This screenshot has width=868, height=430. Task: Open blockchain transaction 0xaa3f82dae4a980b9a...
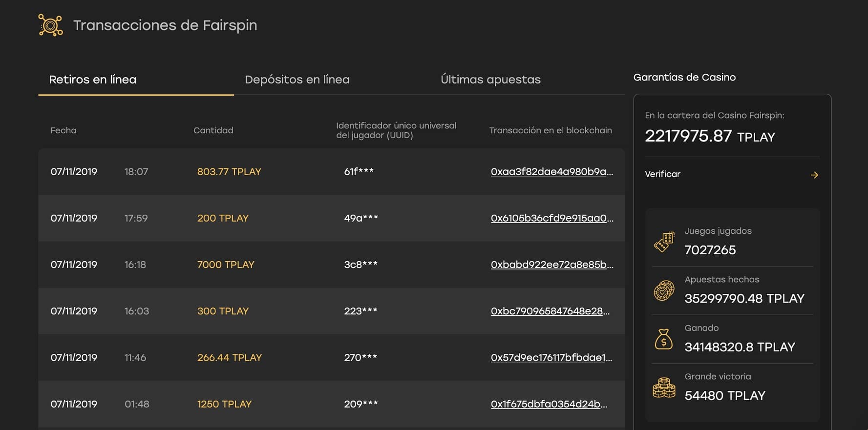pyautogui.click(x=552, y=172)
